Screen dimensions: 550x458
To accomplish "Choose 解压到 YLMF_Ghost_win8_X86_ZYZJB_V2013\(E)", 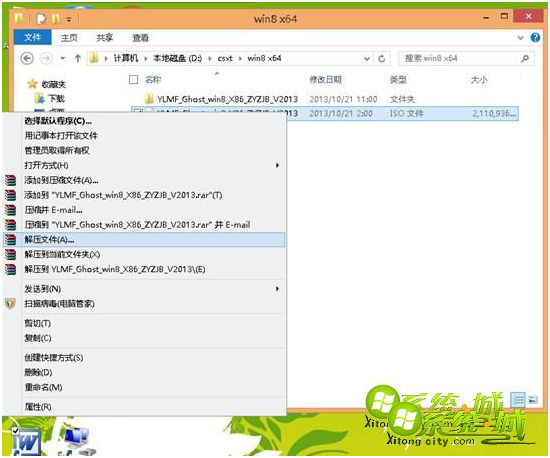I will click(144, 269).
